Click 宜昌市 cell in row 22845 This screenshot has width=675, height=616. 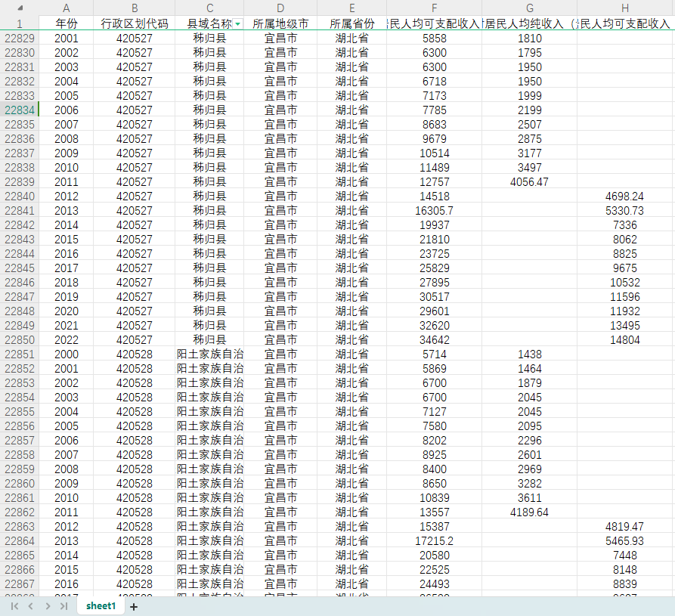click(x=280, y=268)
